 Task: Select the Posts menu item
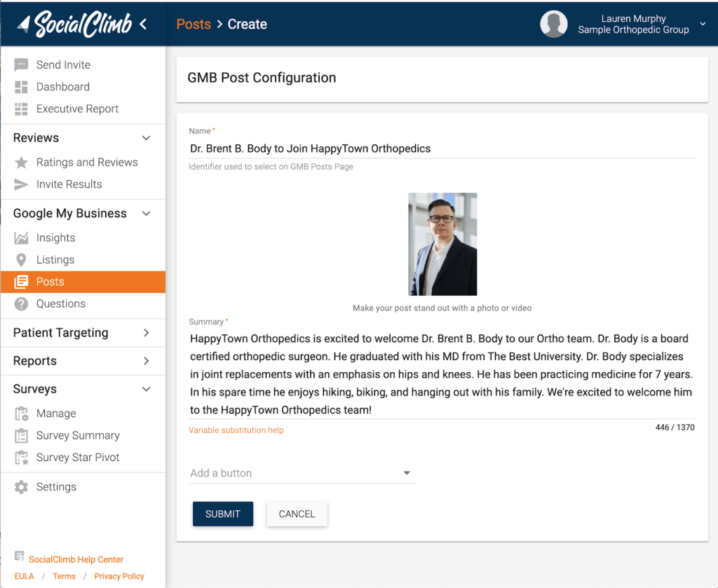click(83, 282)
